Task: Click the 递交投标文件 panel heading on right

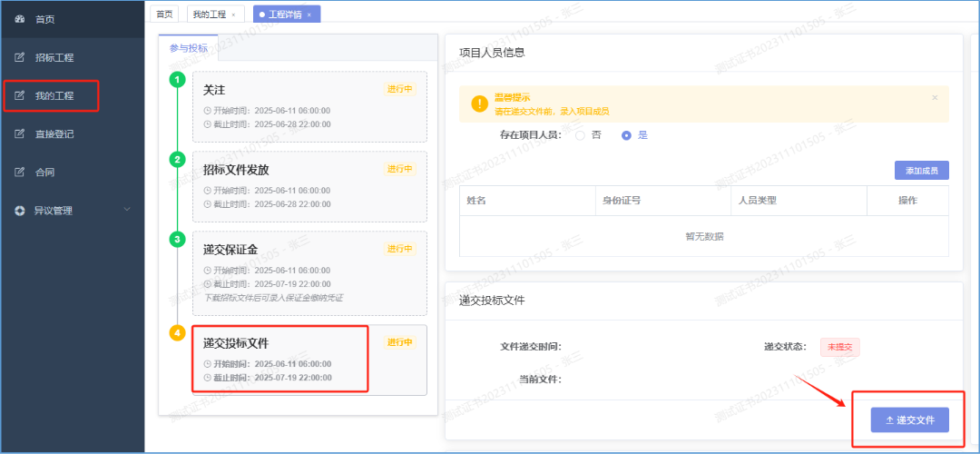Action: pos(492,301)
